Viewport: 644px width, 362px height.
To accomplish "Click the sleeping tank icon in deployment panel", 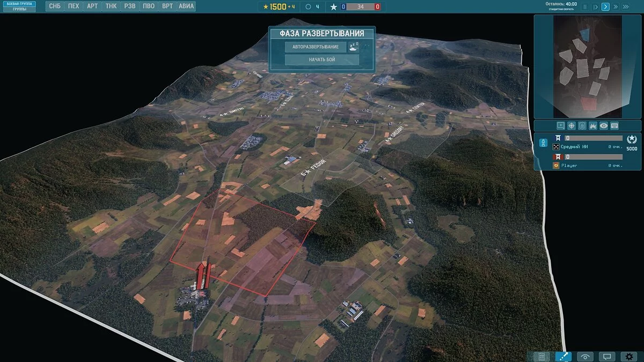I will 353,47.
